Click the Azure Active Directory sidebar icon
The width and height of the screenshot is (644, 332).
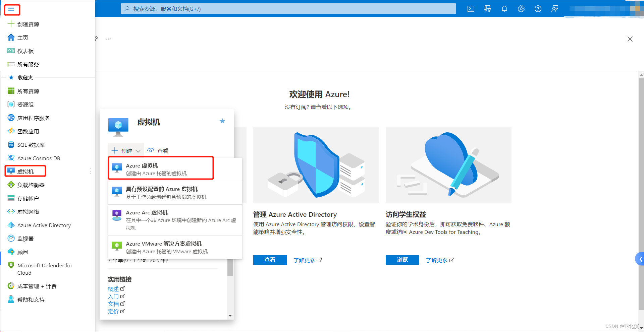coord(11,225)
